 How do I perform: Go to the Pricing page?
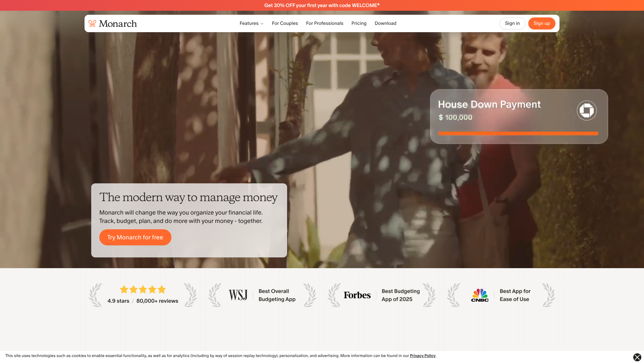pos(359,23)
